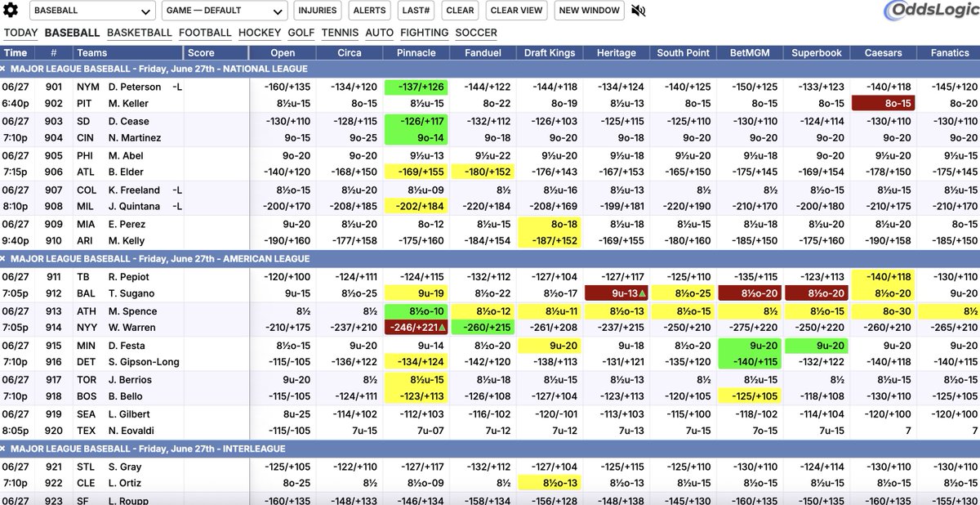Click Pinnacle yellow cell -134/+124
This screenshot has width=980, height=505.
point(416,362)
